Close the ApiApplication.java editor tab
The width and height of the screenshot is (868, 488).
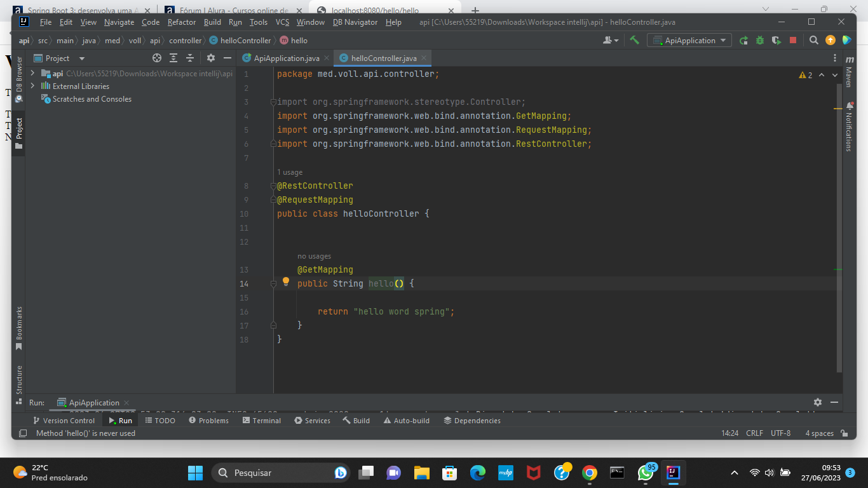[x=327, y=58]
